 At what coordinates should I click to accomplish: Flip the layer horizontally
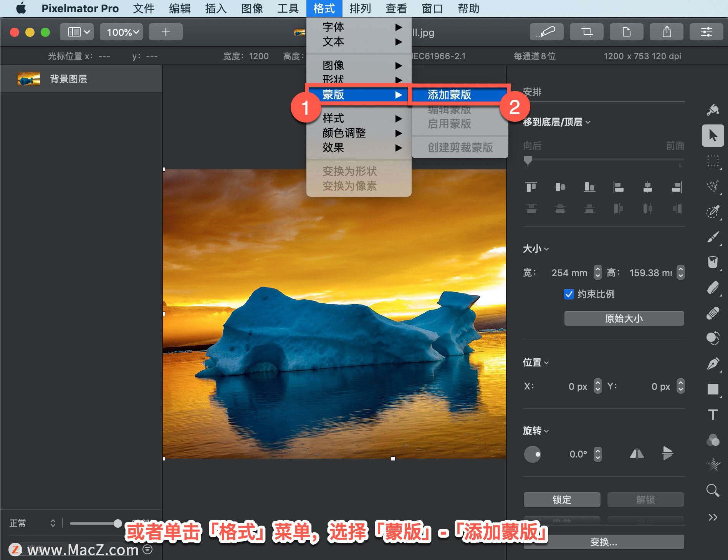pos(637,454)
